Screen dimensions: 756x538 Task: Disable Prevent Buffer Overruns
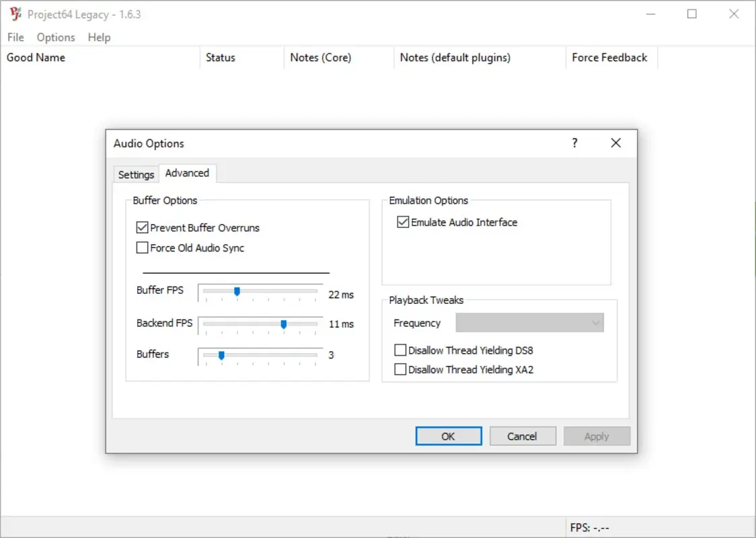coord(142,227)
